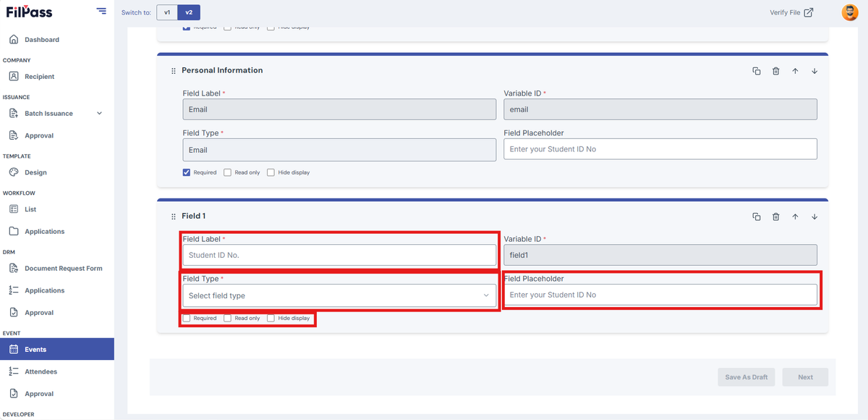Open Field 1 Select field type dropdown
The height and width of the screenshot is (420, 868).
coord(339,295)
